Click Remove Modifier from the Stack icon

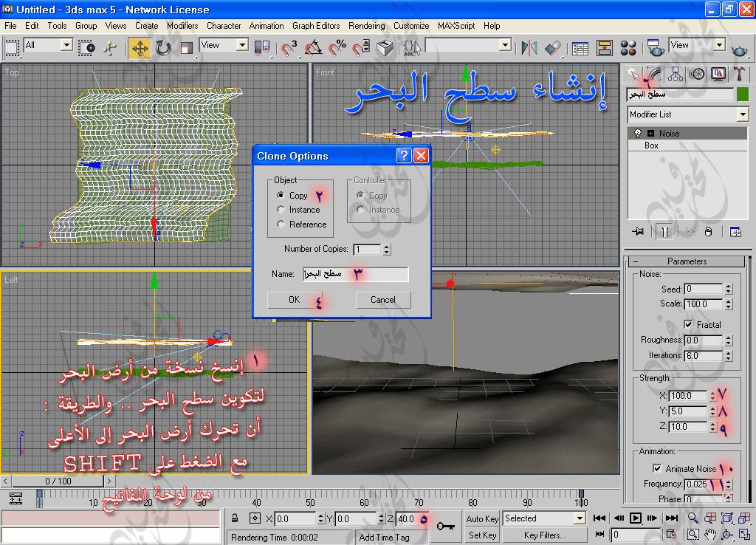tap(708, 231)
